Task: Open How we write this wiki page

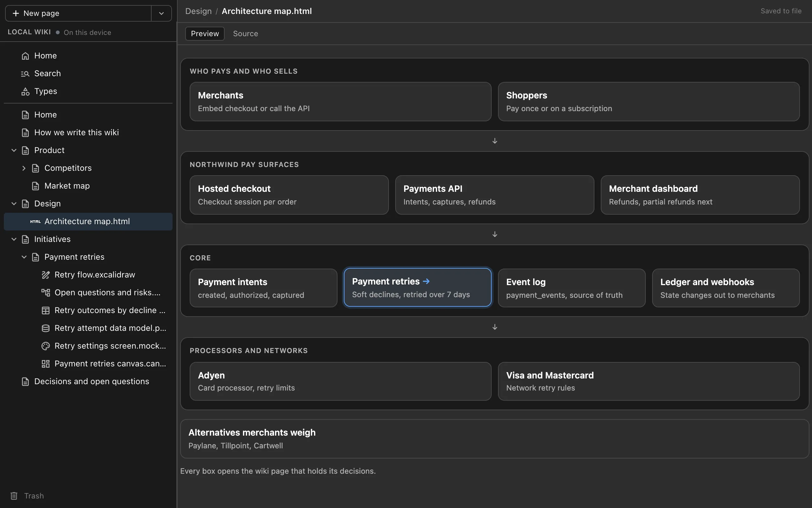Action: click(x=88, y=133)
